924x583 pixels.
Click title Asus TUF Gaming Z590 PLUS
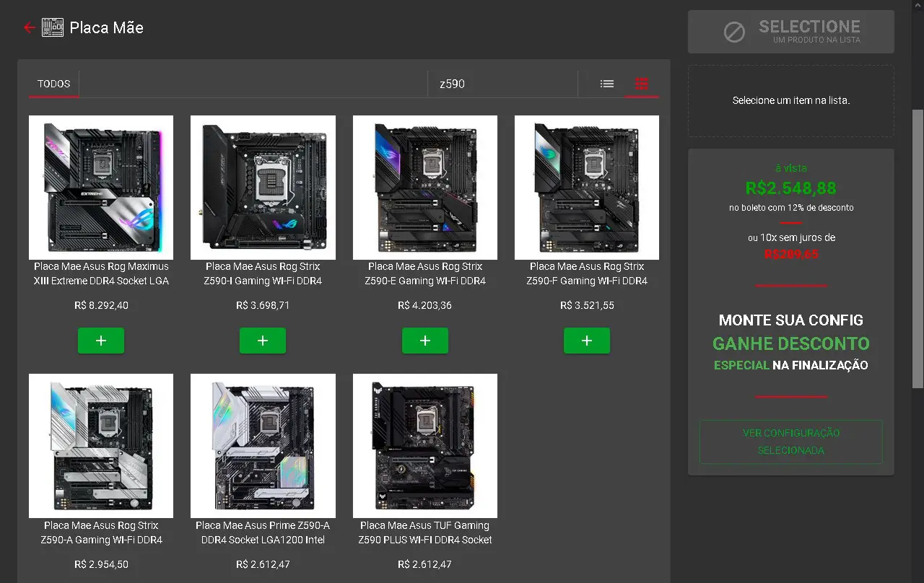click(425, 532)
